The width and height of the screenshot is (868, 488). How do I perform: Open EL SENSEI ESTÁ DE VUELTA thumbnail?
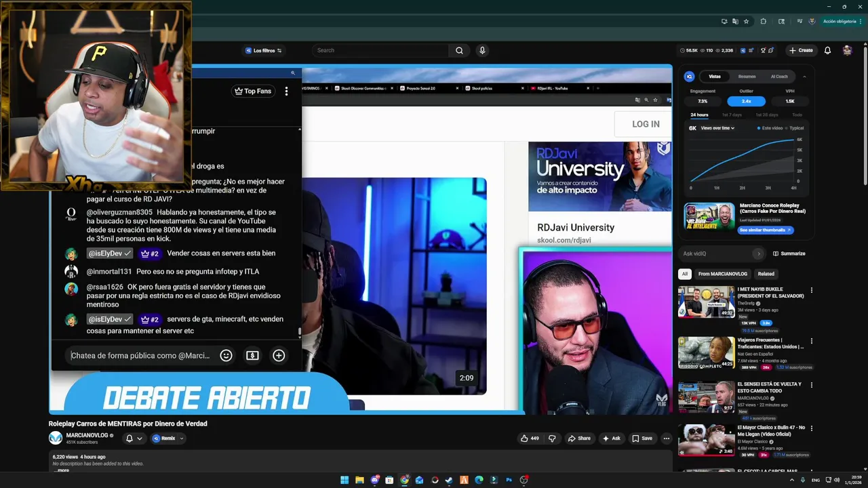tap(707, 396)
